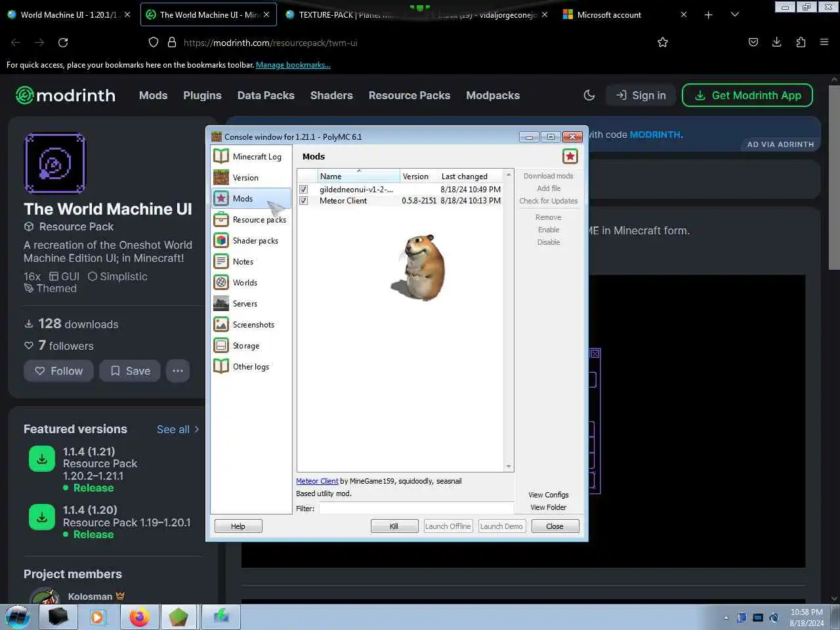Select the Version page in sidebar
Screen dimensions: 840x630
pyautogui.click(x=251, y=177)
